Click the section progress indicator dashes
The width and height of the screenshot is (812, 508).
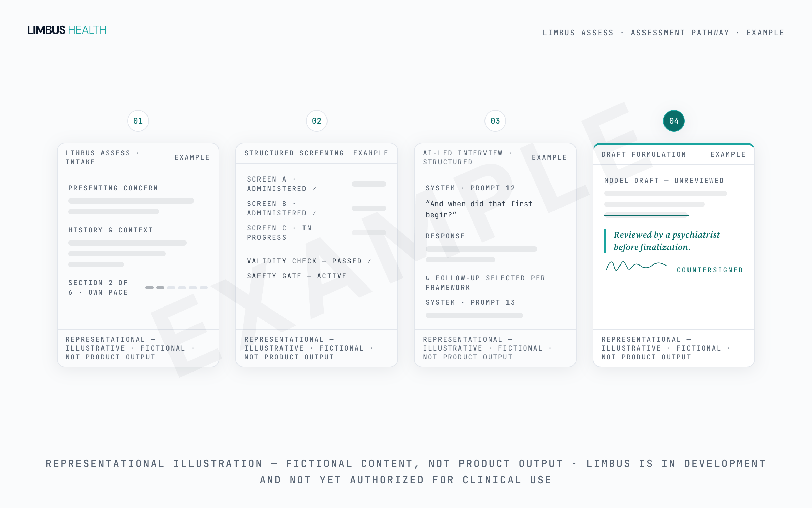coord(177,288)
